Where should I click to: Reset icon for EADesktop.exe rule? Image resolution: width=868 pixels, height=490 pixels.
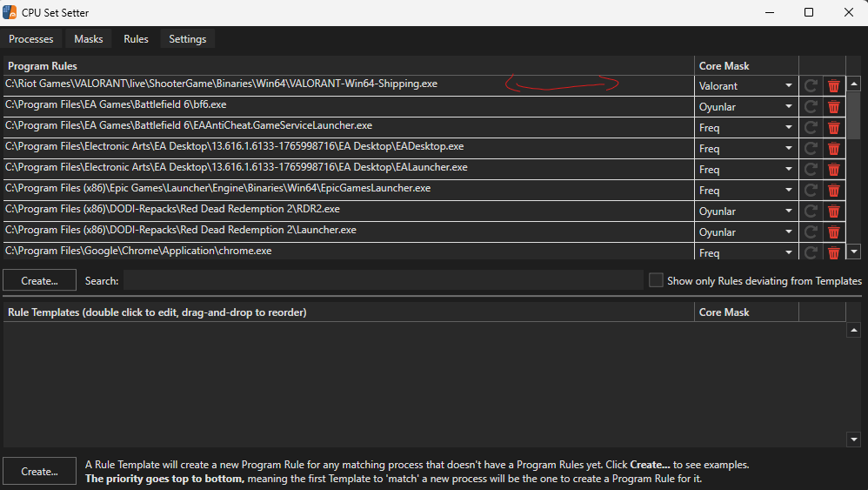[811, 148]
